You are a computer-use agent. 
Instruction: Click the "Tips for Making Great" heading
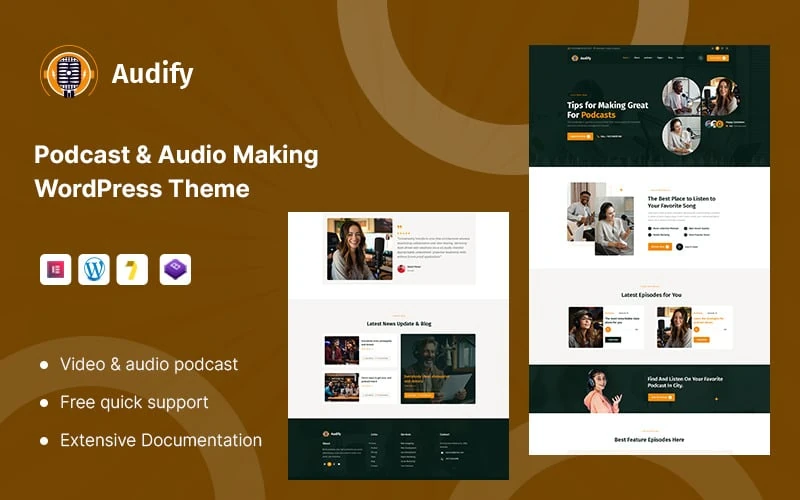coord(608,105)
